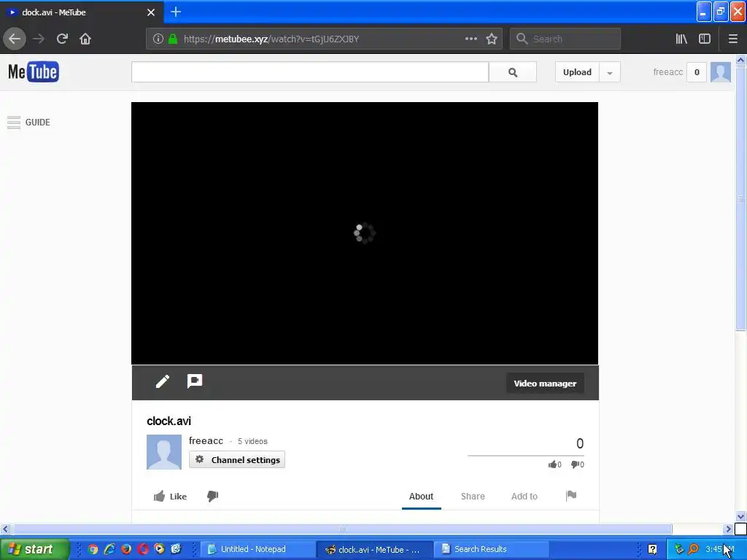Open the site information icon

158,39
